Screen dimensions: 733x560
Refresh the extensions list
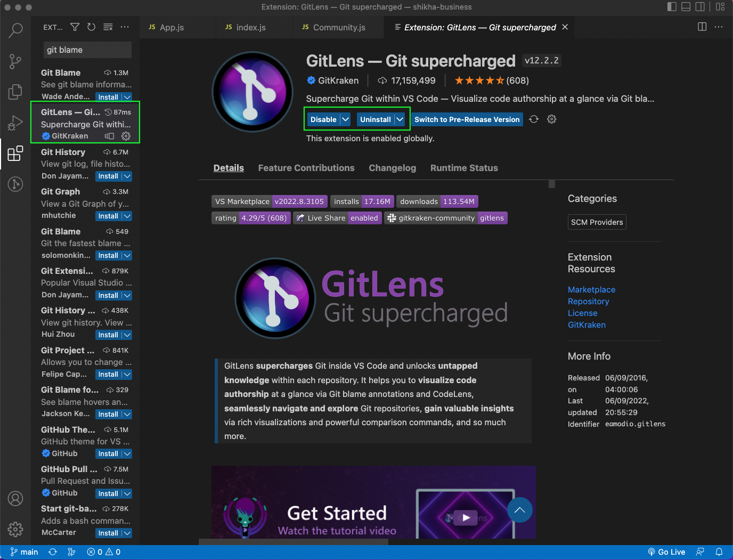[x=92, y=27]
